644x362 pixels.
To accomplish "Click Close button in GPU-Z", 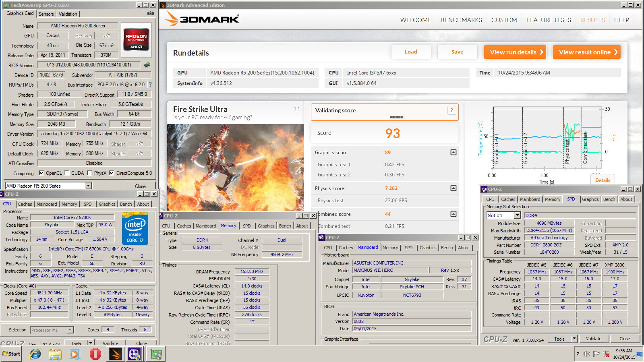I will pos(140,186).
